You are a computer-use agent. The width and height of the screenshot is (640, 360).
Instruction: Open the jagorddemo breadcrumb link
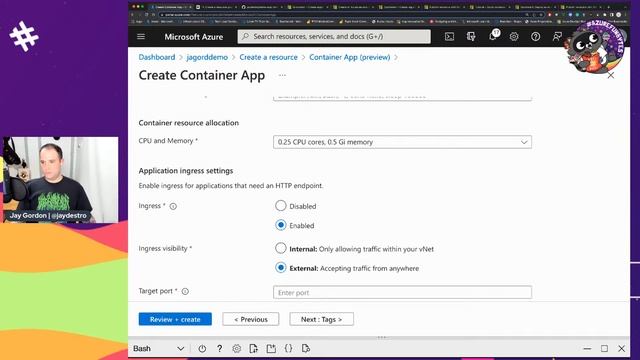[x=207, y=57]
